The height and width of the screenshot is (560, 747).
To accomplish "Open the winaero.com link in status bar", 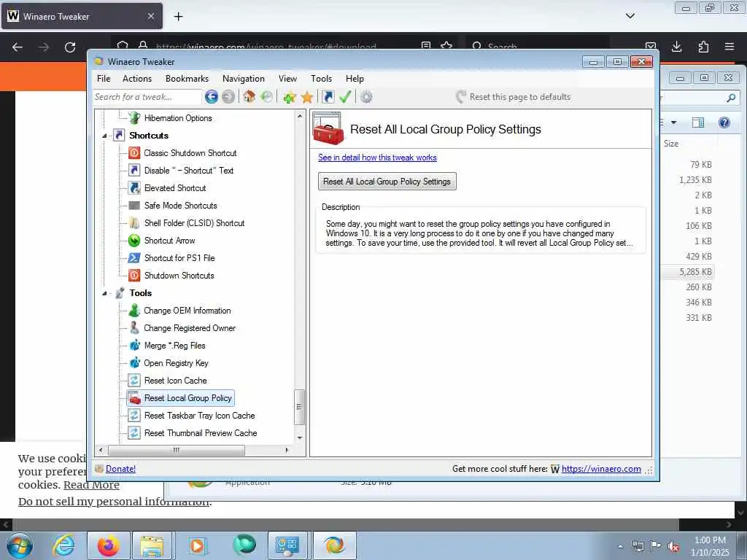I will [601, 469].
